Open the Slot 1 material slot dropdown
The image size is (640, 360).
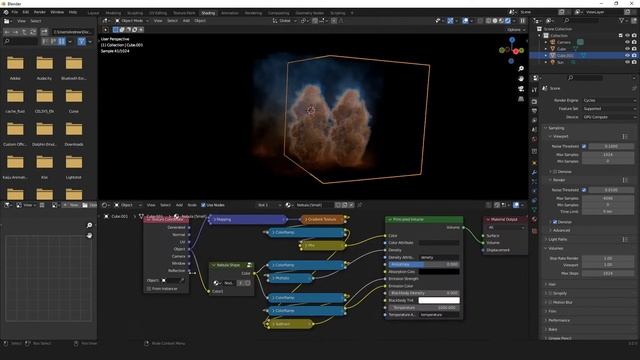pos(269,205)
